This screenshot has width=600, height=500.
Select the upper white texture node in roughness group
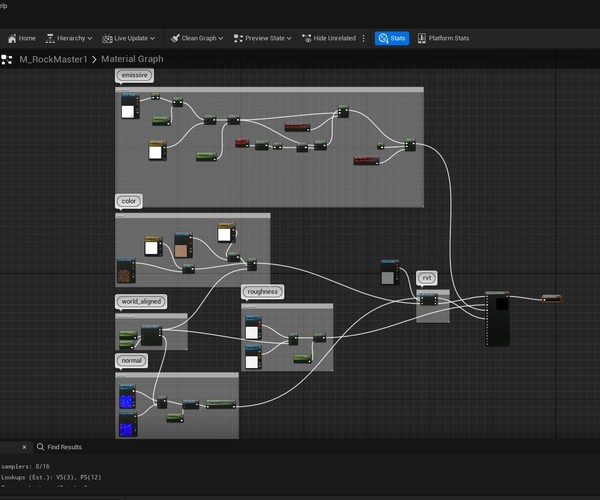253,327
